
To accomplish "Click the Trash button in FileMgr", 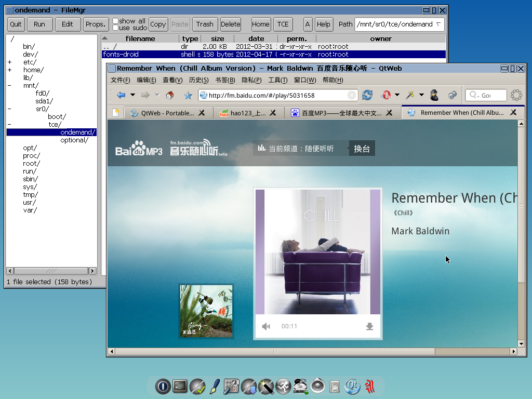I will (x=205, y=24).
